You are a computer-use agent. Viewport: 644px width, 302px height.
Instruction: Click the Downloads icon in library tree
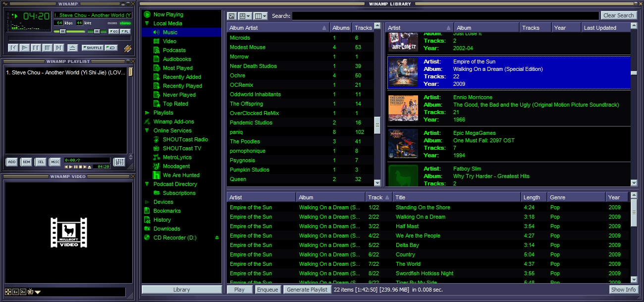(x=147, y=229)
